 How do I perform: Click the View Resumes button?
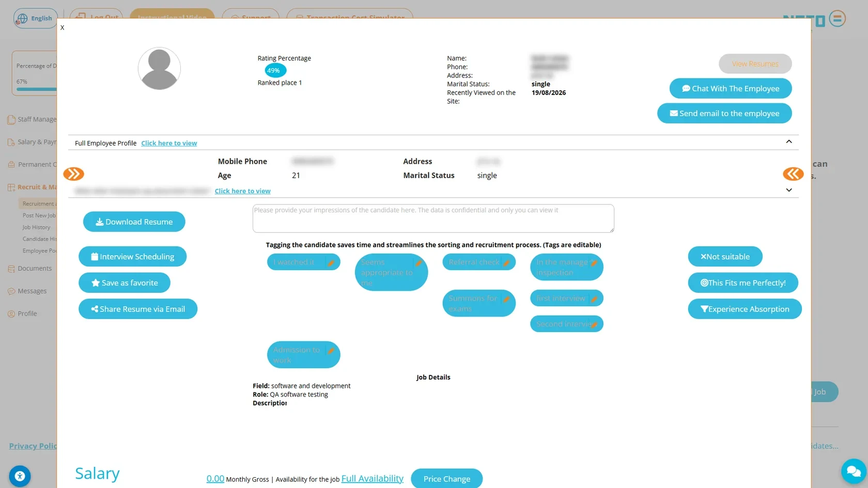pos(755,64)
